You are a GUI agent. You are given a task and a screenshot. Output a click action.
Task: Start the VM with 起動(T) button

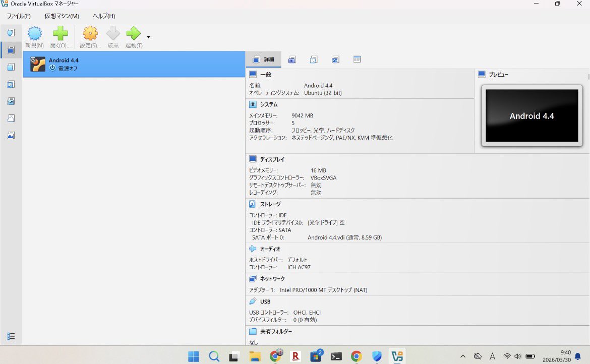tap(134, 37)
